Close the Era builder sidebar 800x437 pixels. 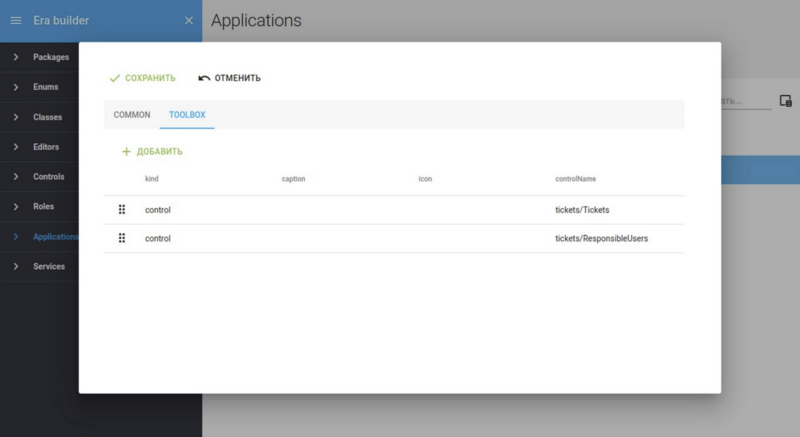click(189, 20)
